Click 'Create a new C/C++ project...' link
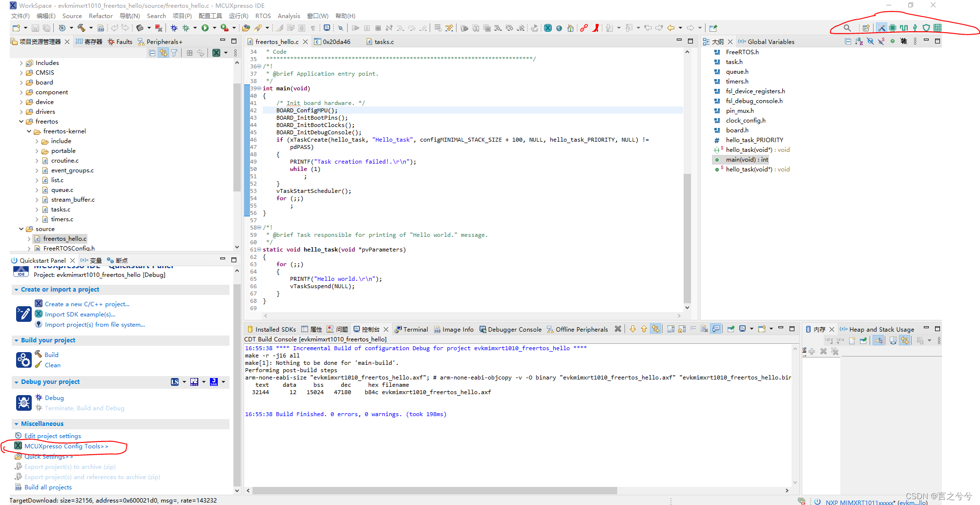Viewport: 980px width, 505px height. (87, 304)
